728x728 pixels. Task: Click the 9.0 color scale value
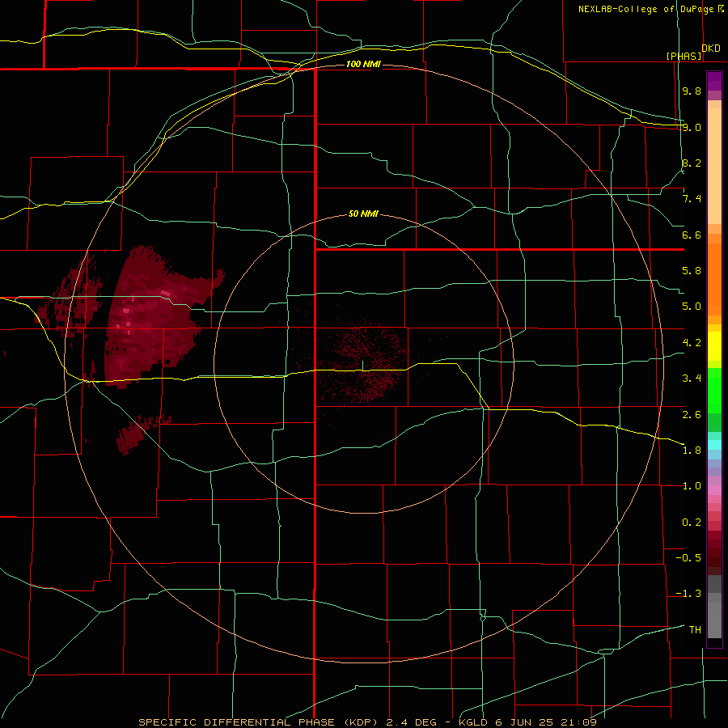point(692,127)
